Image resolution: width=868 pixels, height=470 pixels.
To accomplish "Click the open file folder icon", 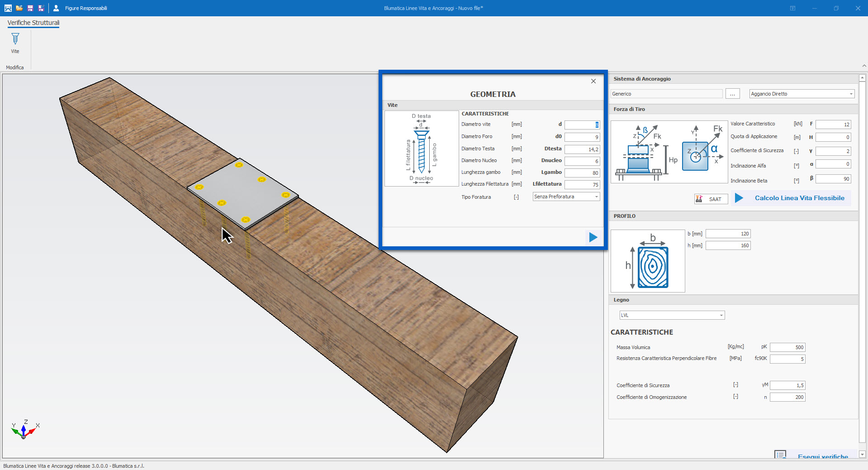I will [19, 8].
